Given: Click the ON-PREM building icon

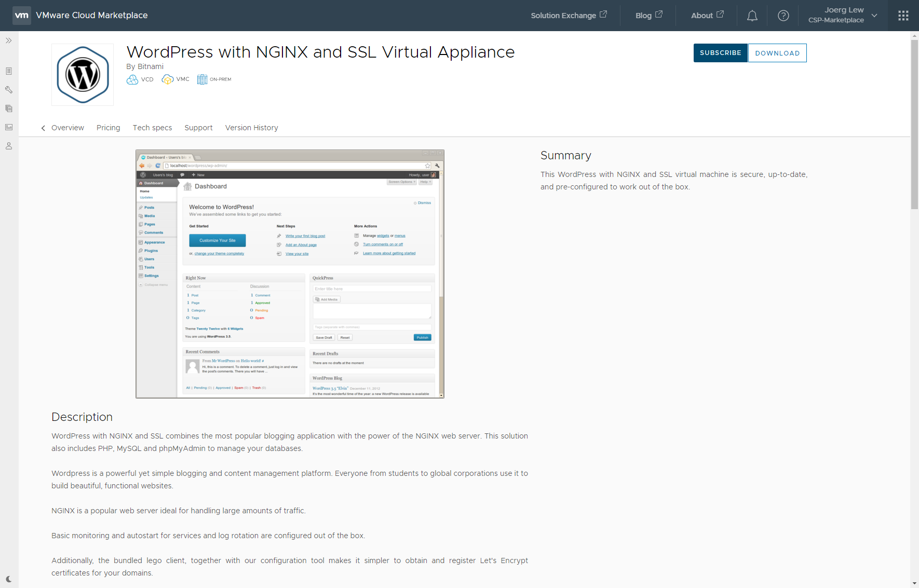Looking at the screenshot, I should (x=202, y=79).
